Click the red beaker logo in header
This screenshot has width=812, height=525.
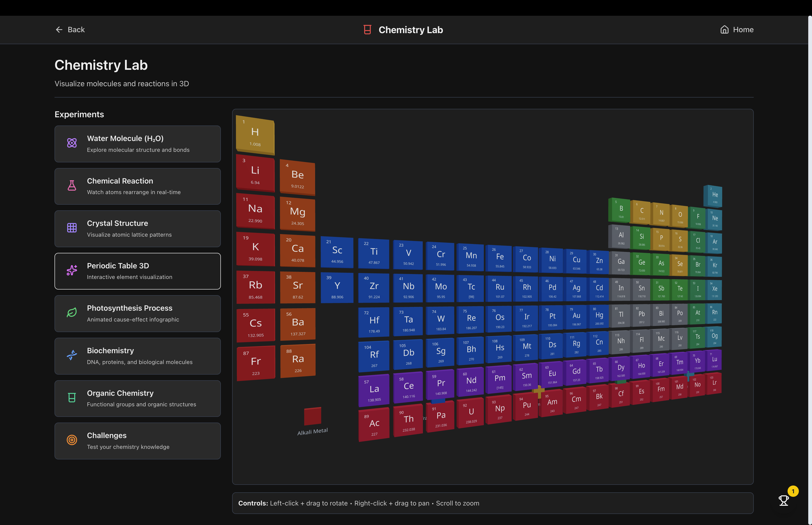click(x=367, y=30)
